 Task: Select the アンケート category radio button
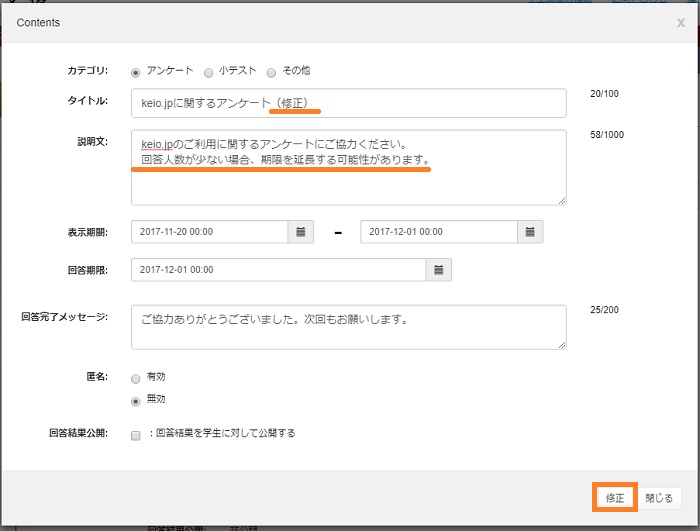136,72
